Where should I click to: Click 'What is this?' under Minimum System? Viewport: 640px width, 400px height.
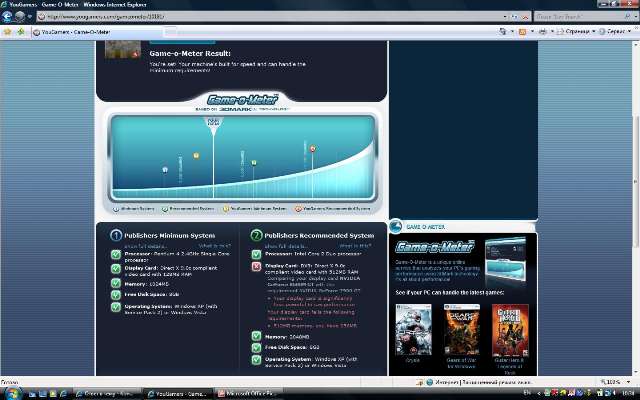pos(215,246)
